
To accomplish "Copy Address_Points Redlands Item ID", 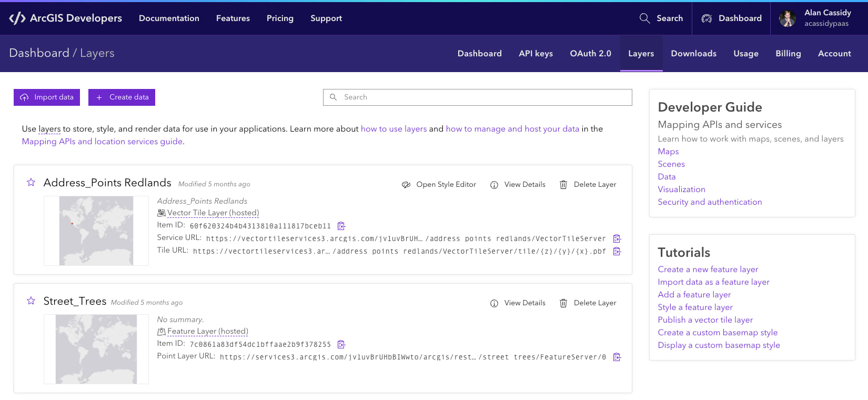I will [341, 226].
